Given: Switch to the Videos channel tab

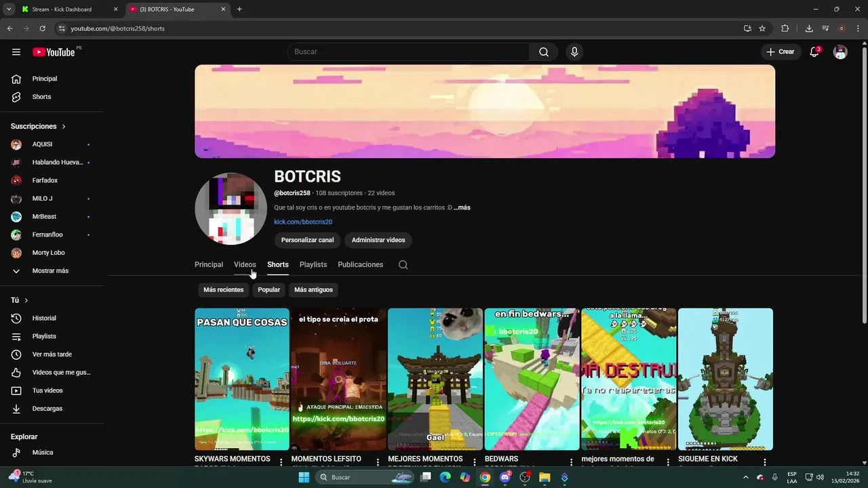Looking at the screenshot, I should coord(245,265).
